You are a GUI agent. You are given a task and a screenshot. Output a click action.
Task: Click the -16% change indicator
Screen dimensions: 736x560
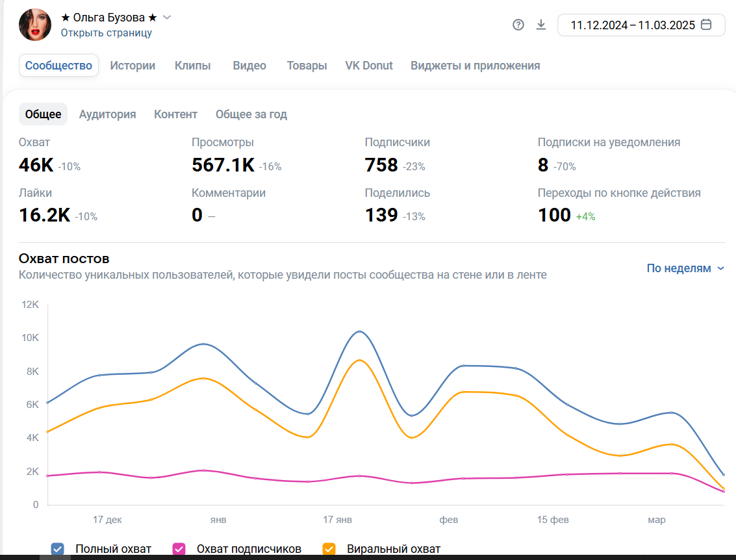(270, 167)
